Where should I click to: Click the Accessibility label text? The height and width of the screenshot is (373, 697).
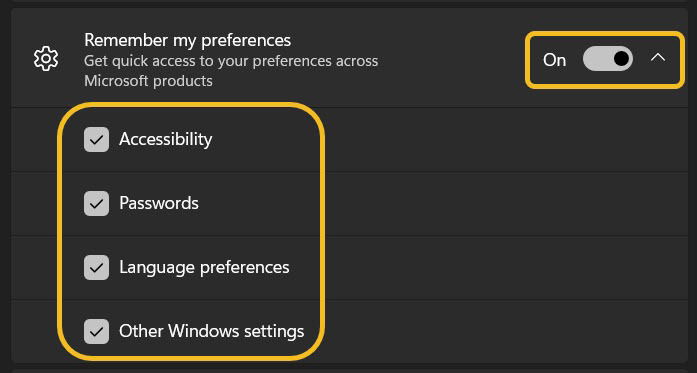click(165, 140)
